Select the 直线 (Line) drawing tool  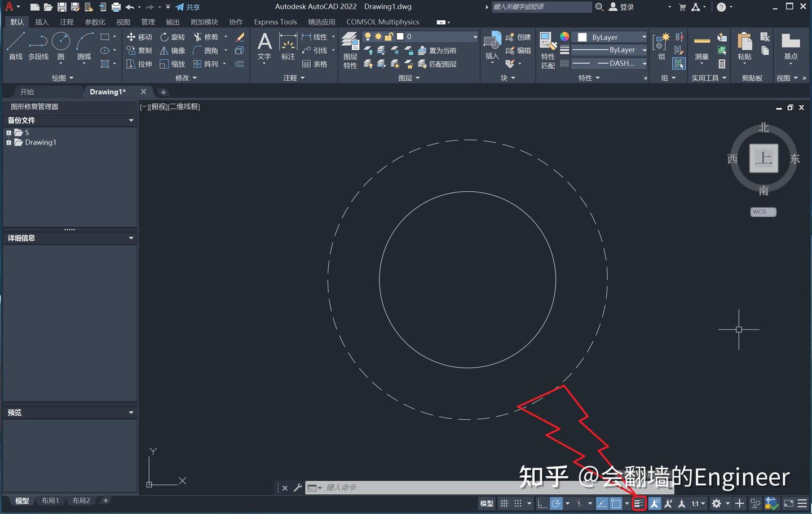15,42
